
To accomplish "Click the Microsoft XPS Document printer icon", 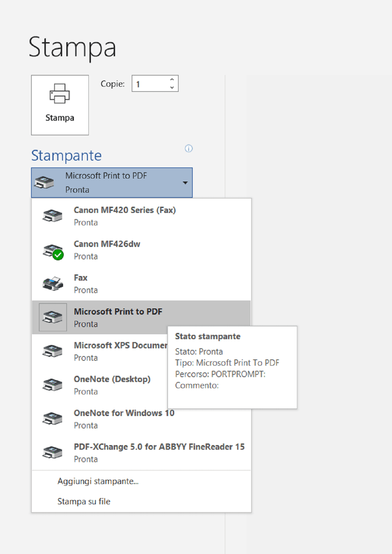I will click(52, 351).
